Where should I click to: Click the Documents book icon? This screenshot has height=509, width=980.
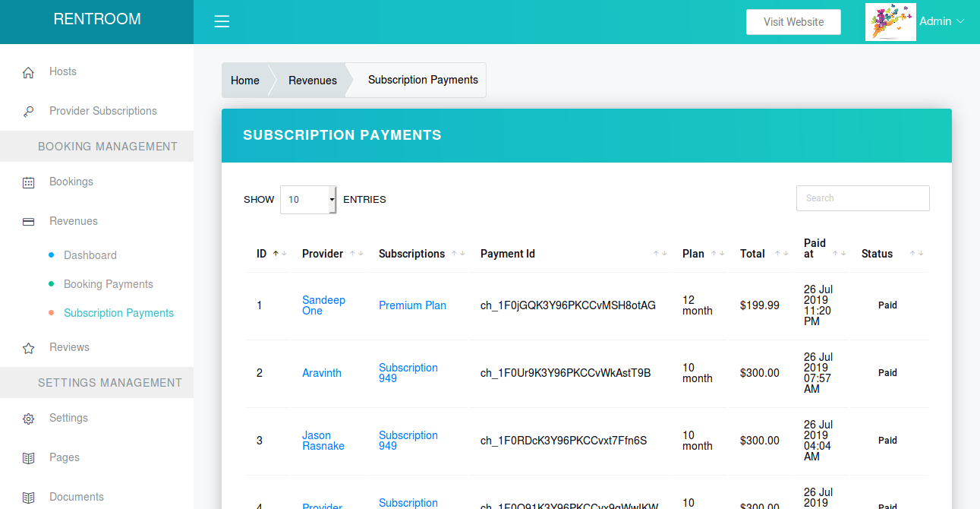click(28, 498)
